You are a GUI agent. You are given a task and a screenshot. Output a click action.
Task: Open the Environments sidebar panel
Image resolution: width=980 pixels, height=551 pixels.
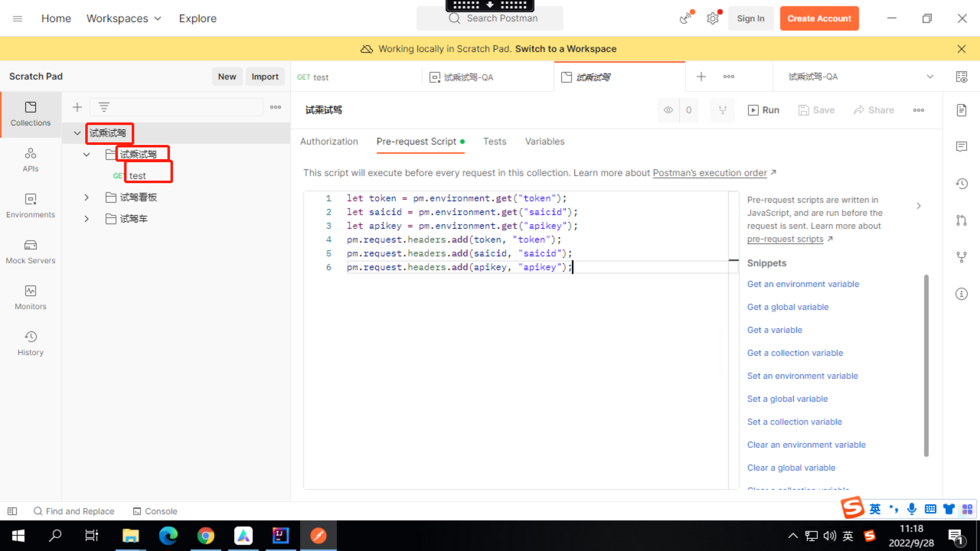pyautogui.click(x=31, y=205)
